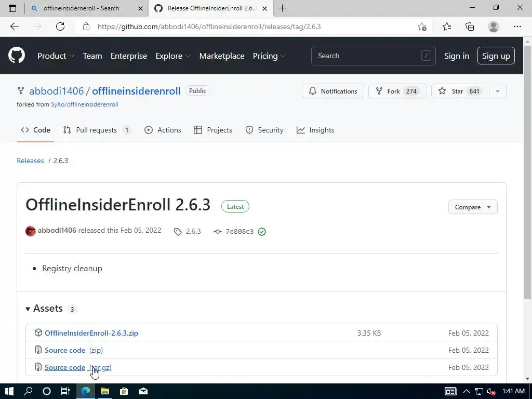Click the green verified commit check icon

tap(262, 231)
